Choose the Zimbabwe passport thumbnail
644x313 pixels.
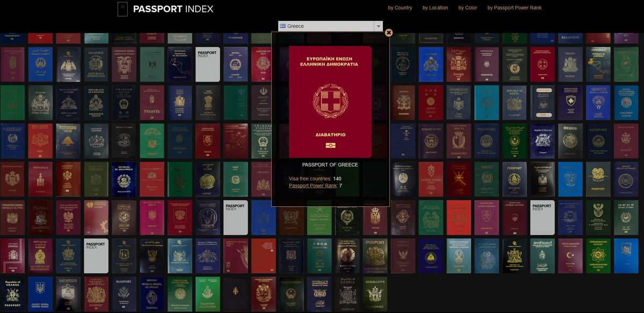coord(375,294)
